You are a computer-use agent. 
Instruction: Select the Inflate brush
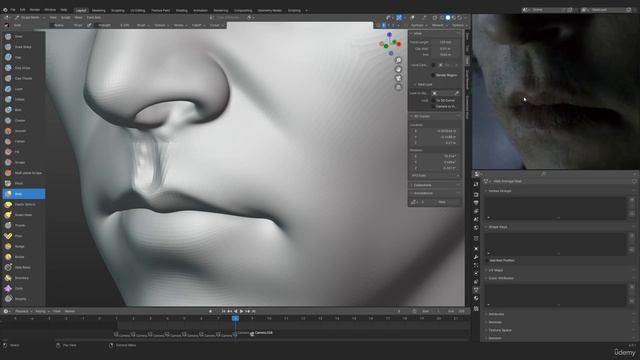coord(24,99)
